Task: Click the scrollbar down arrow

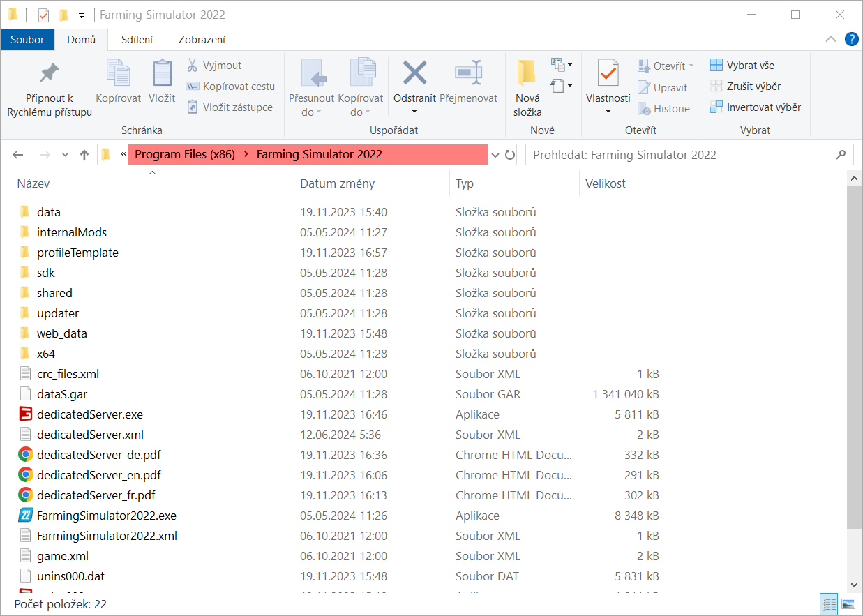Action: coord(855,585)
